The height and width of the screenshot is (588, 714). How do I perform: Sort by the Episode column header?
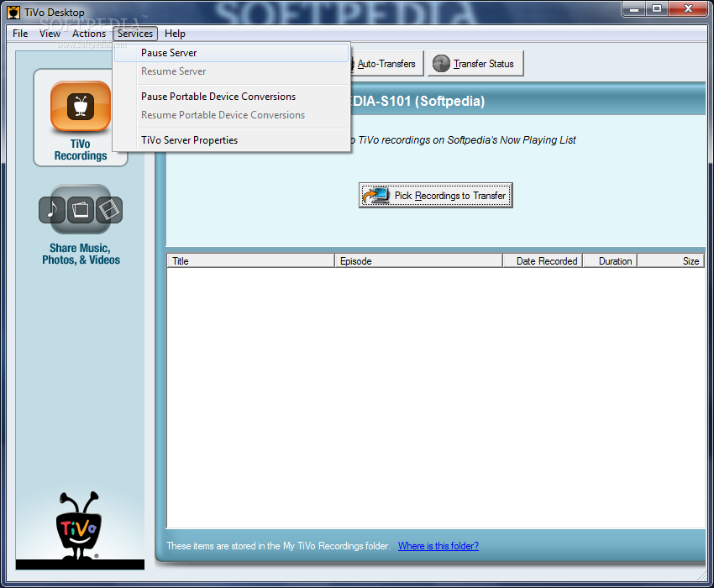419,261
